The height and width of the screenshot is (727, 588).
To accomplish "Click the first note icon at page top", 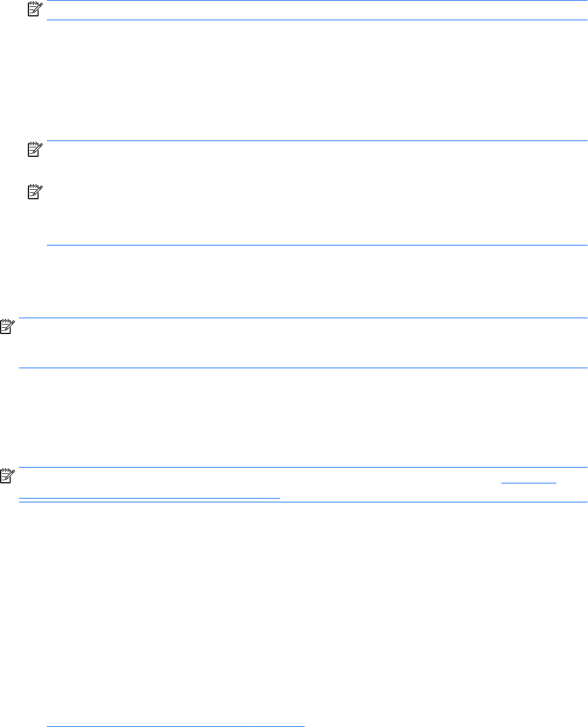I will pyautogui.click(x=33, y=9).
